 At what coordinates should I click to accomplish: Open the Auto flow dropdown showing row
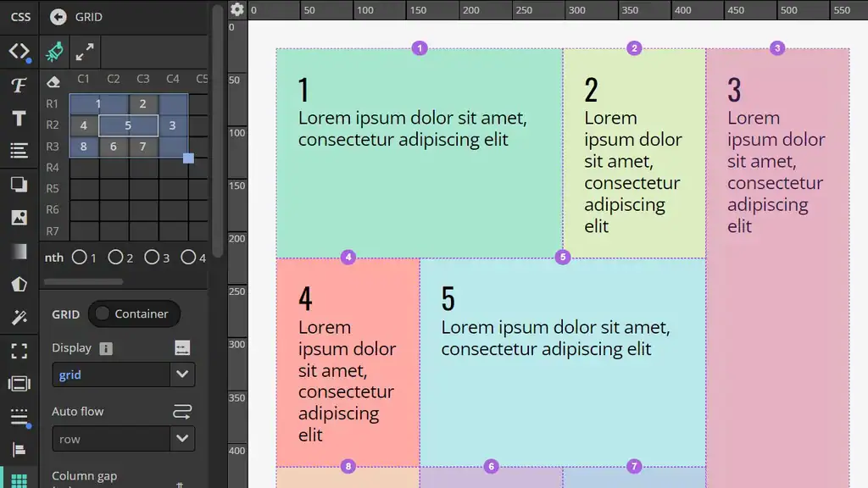(x=123, y=439)
